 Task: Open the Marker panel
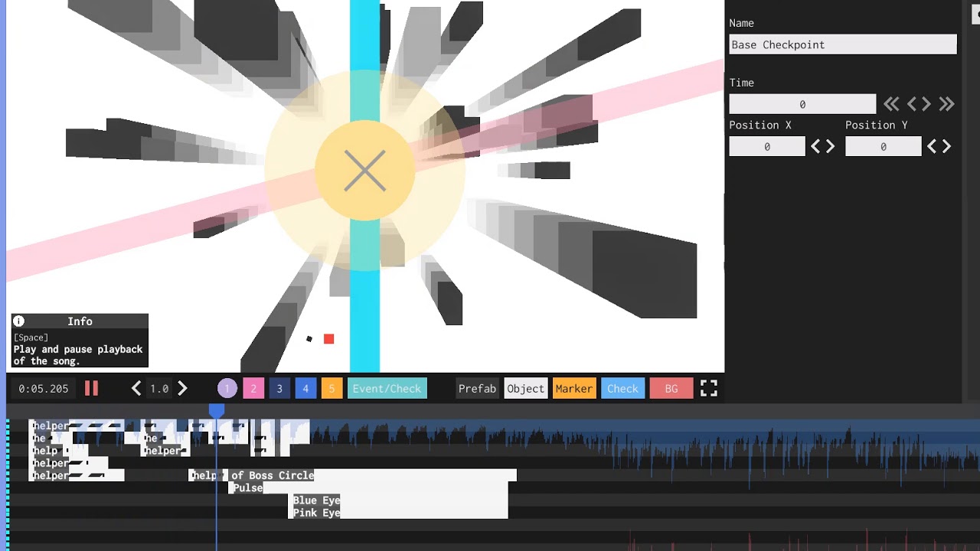point(573,389)
